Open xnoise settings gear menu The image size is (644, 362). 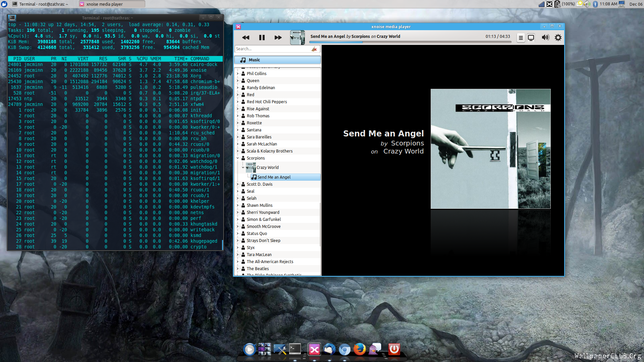pyautogui.click(x=558, y=38)
